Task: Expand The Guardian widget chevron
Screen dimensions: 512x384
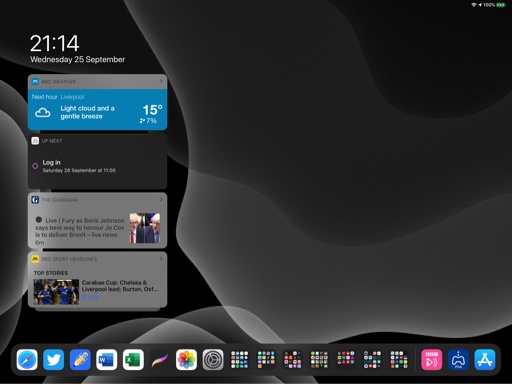Action: coord(161,199)
